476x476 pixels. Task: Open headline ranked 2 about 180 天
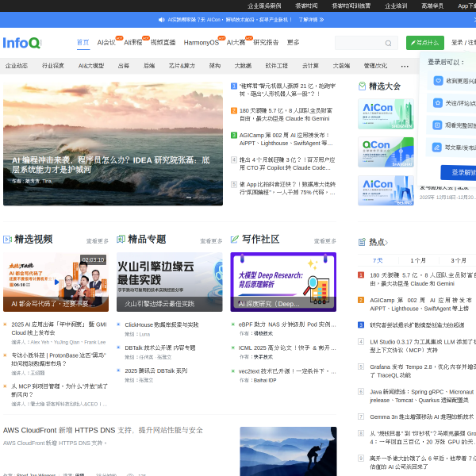pyautogui.click(x=286, y=114)
